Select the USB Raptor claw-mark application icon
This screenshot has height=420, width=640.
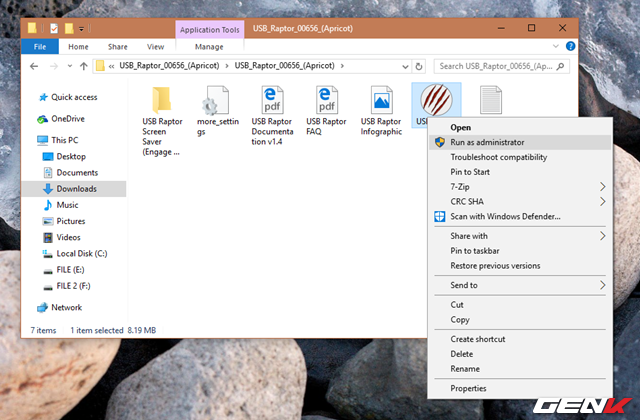click(436, 100)
